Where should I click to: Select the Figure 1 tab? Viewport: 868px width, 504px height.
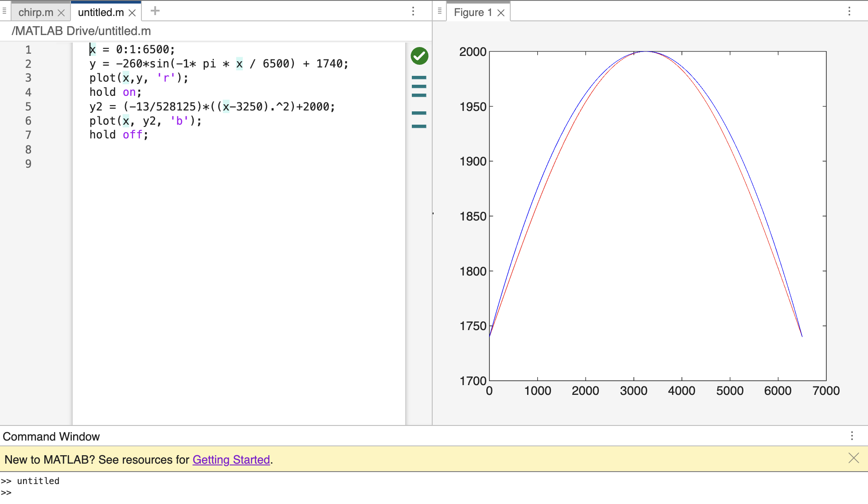pyautogui.click(x=473, y=12)
